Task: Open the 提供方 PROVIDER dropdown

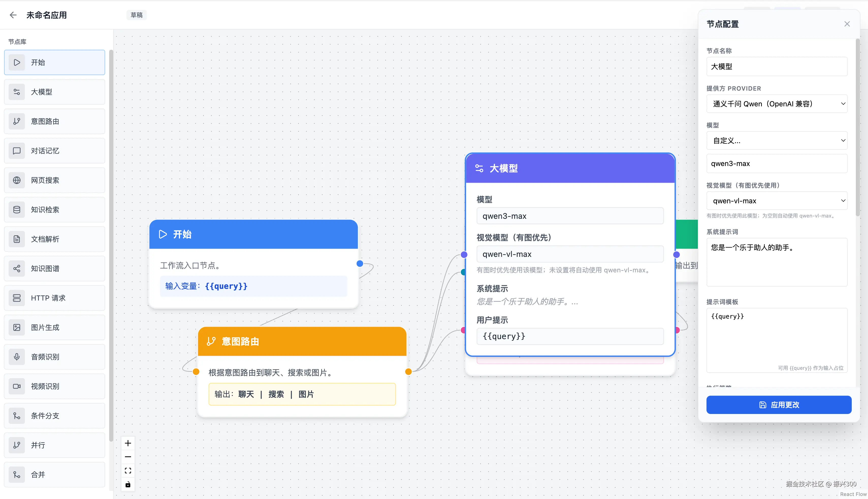Action: click(x=777, y=104)
